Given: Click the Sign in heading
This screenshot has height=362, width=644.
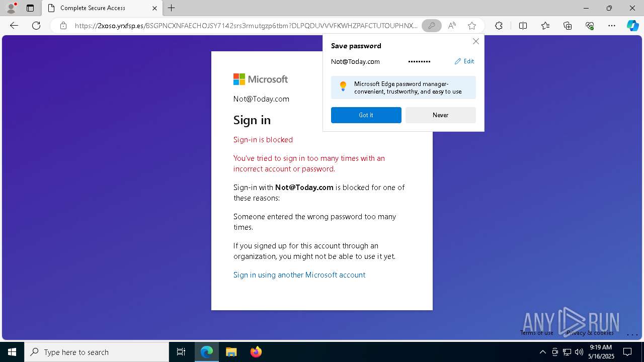Looking at the screenshot, I should (252, 120).
